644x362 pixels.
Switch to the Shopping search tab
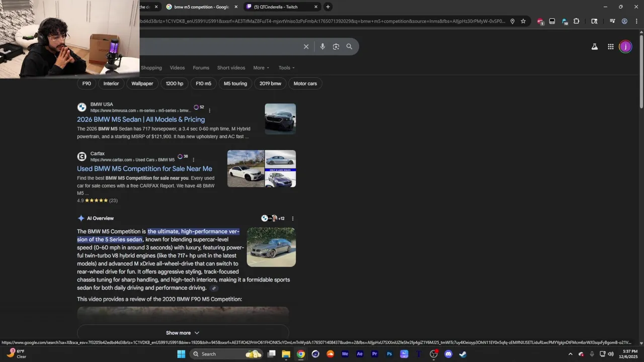pyautogui.click(x=151, y=68)
